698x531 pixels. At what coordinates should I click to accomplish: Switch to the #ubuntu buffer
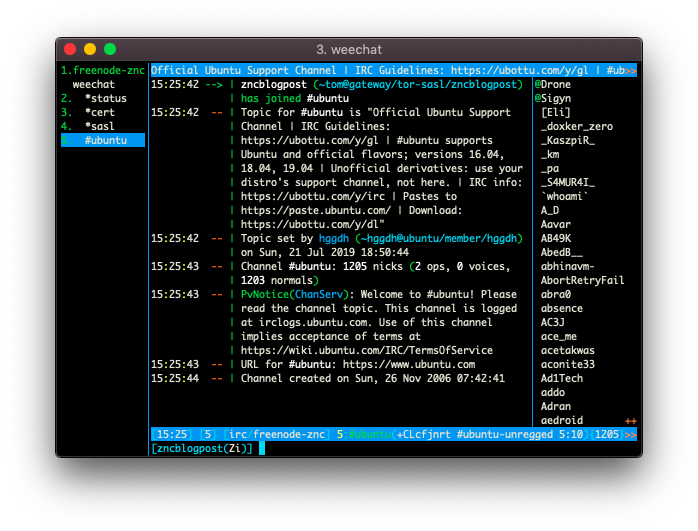click(103, 140)
